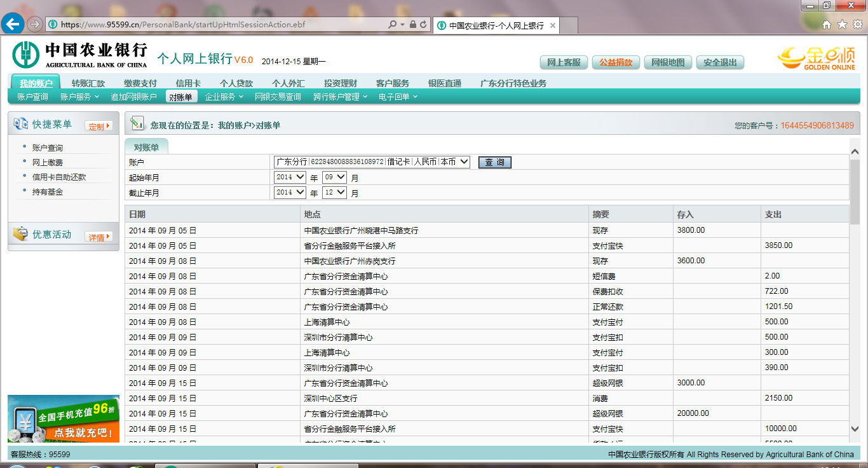Image resolution: width=868 pixels, height=468 pixels.
Task: Click the search magnifier in address bar
Action: (x=393, y=25)
